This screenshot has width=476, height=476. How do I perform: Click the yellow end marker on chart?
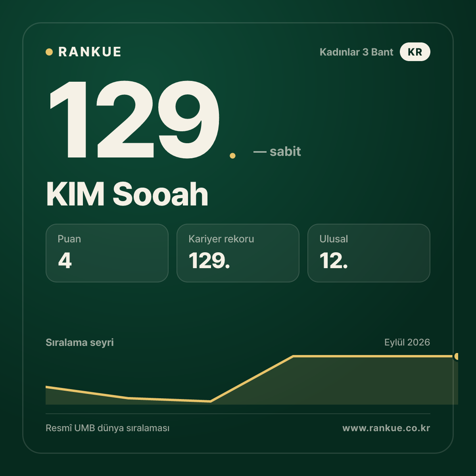point(457,356)
